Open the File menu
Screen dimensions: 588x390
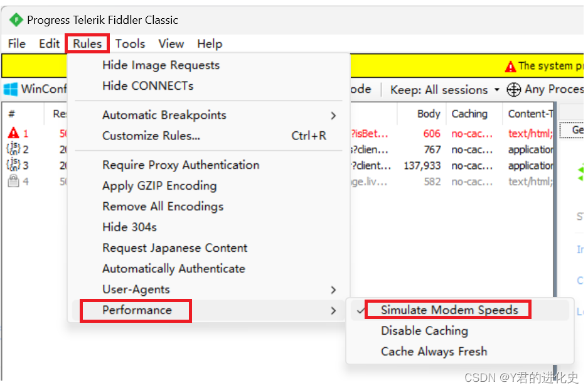click(x=17, y=44)
